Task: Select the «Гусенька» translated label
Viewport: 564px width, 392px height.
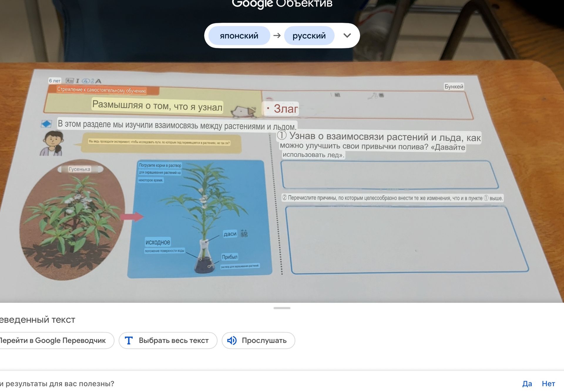Action: coord(80,169)
